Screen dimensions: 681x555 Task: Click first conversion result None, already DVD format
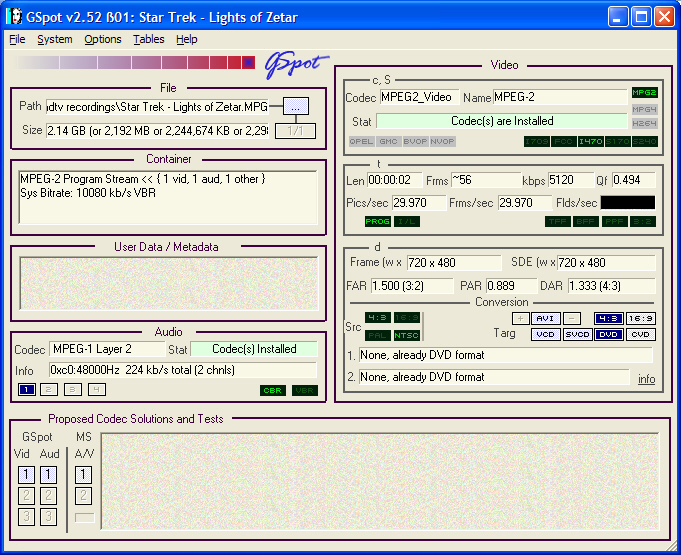tap(506, 355)
